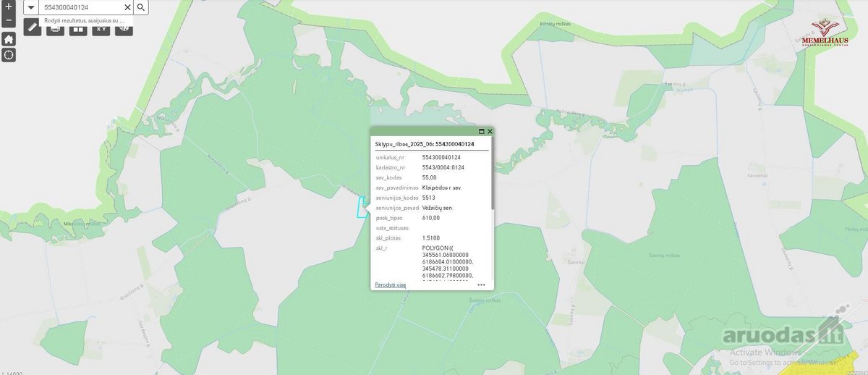Run search with magnifier button
The height and width of the screenshot is (375, 868).
(x=141, y=7)
